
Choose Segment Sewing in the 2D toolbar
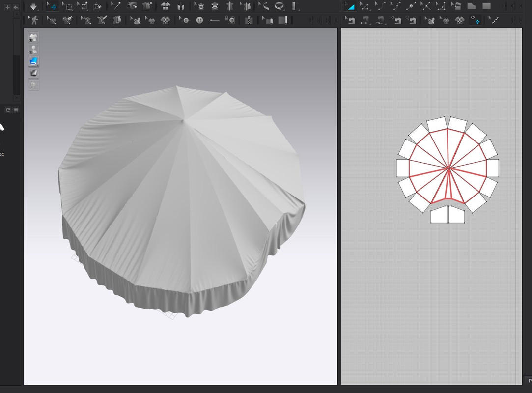pyautogui.click(x=364, y=20)
